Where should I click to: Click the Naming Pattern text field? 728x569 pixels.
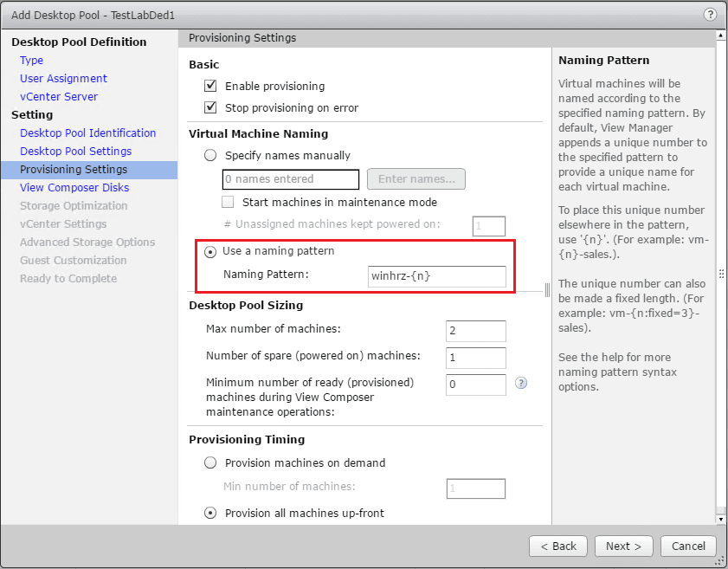pos(435,276)
